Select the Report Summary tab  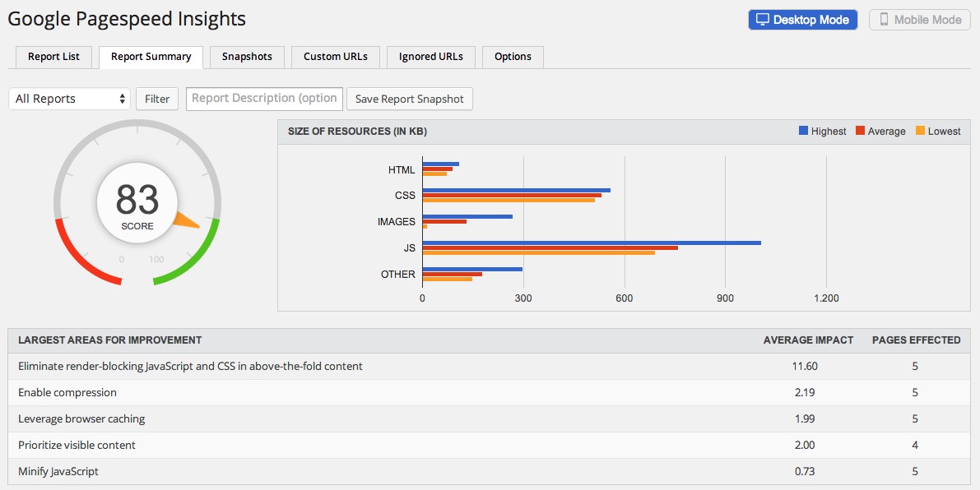pyautogui.click(x=151, y=57)
